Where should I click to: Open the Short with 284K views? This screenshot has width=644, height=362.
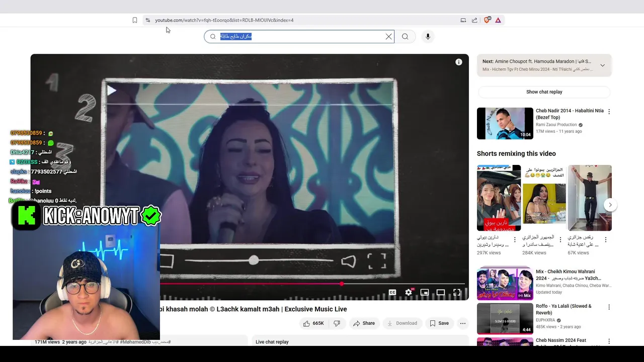point(544,198)
